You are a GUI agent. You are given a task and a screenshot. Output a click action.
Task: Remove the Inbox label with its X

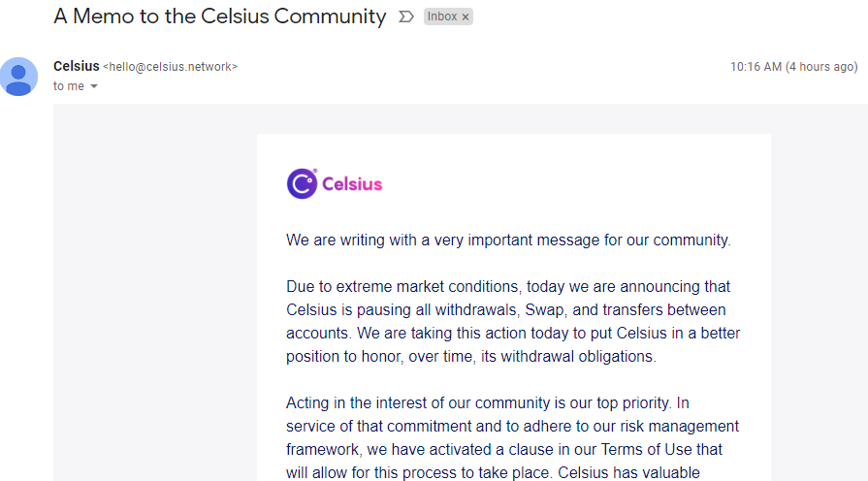(x=466, y=17)
